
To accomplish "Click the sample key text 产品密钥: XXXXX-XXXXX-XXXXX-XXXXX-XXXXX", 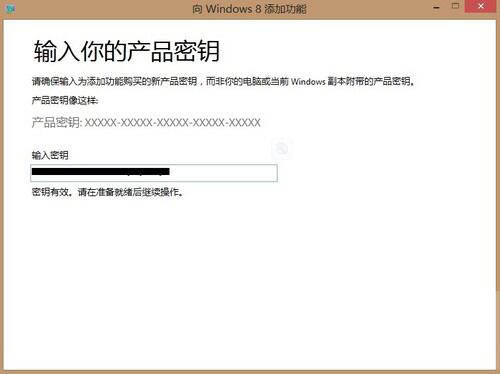I will (146, 123).
